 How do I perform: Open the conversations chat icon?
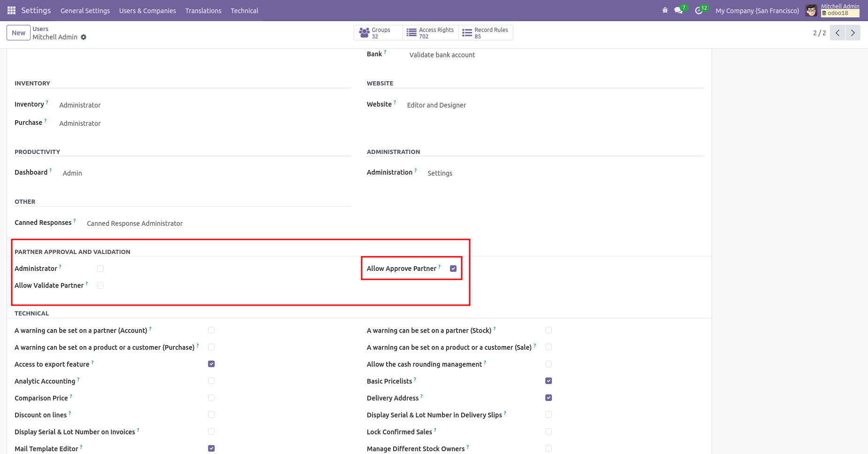(678, 10)
